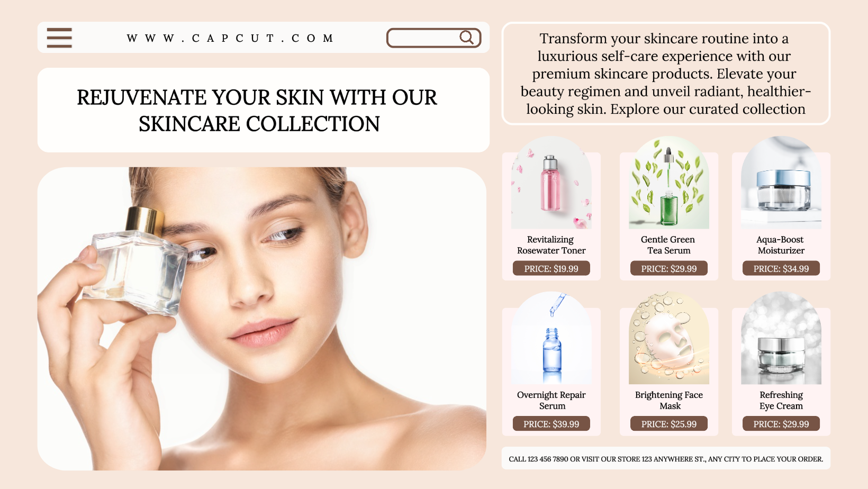This screenshot has height=489, width=868.
Task: Click PRICE: $29.99 under Refreshing Eye Cream
Action: (x=781, y=424)
